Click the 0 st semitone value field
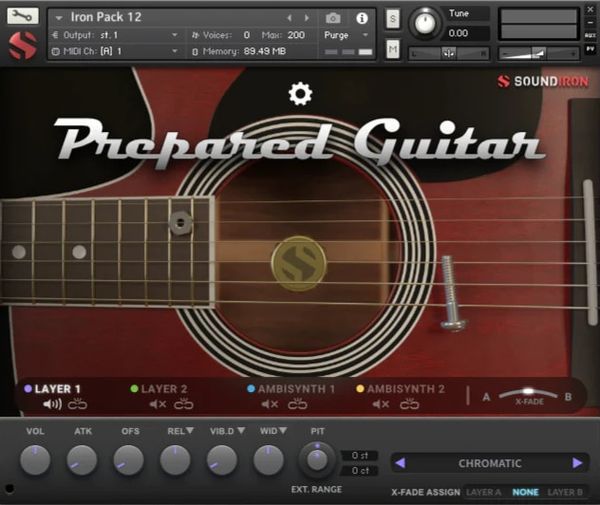This screenshot has width=600, height=505. pyautogui.click(x=359, y=456)
